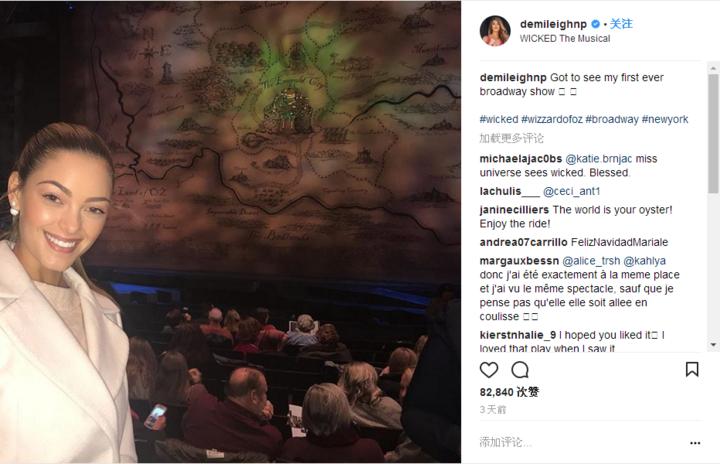Click the comments scrollbar down arrow
The height and width of the screenshot is (464, 720).
click(x=713, y=345)
